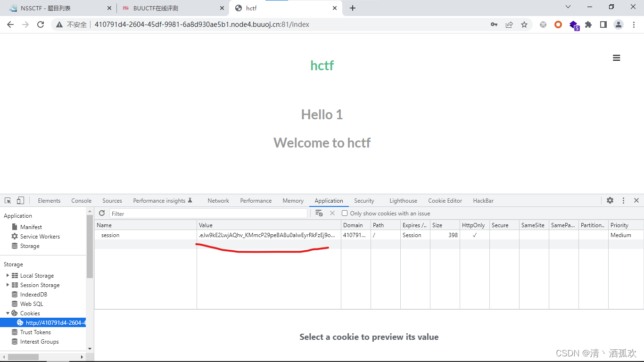This screenshot has height=362, width=644.
Task: Click sidebar horizontal scrollbar thumb
Action: (x=23, y=357)
